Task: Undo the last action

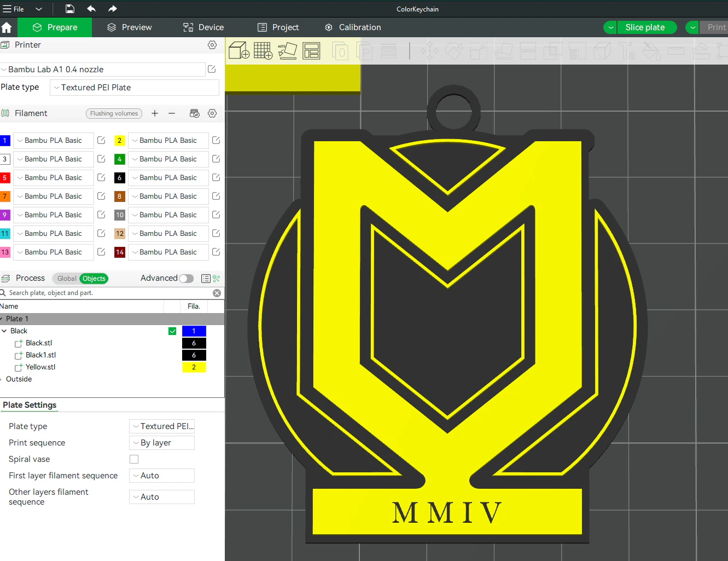Action: click(91, 9)
